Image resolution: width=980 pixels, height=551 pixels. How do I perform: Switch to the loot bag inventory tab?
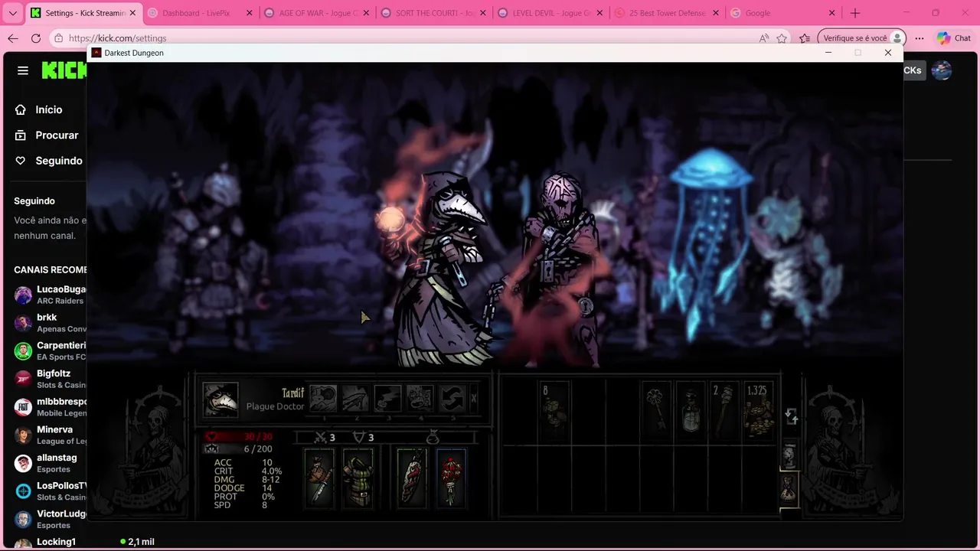[x=789, y=489]
